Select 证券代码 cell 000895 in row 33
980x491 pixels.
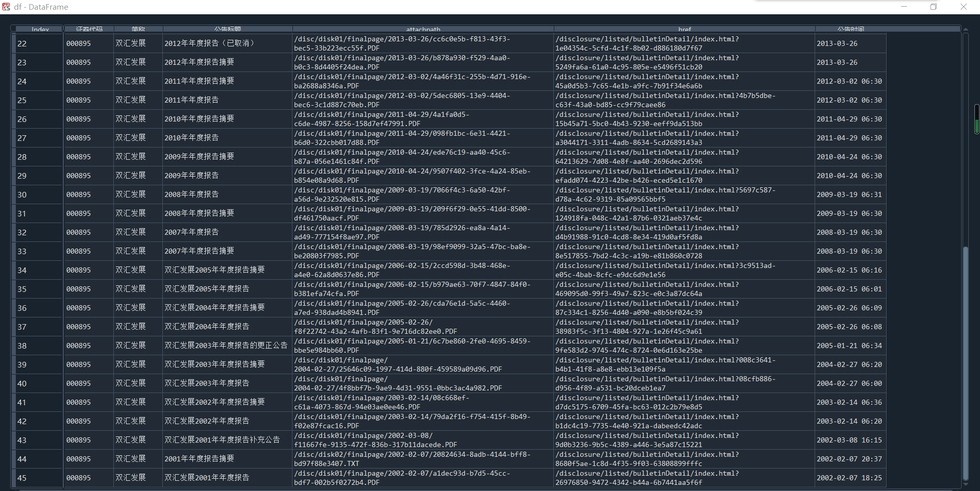(89, 251)
